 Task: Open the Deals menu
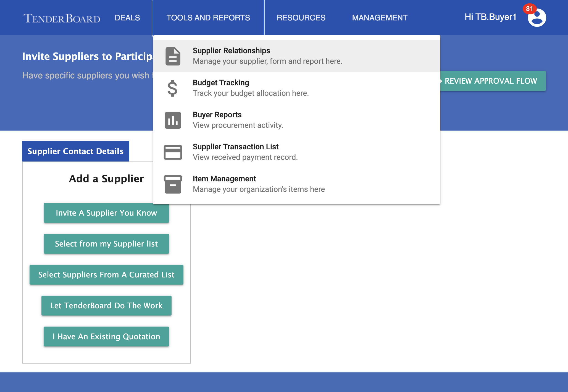[127, 18]
